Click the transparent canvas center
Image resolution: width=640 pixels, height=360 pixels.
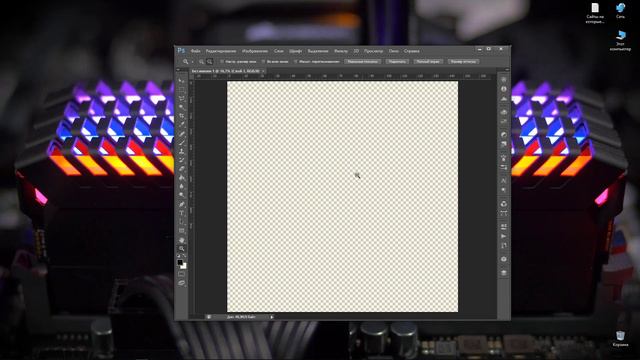342,197
